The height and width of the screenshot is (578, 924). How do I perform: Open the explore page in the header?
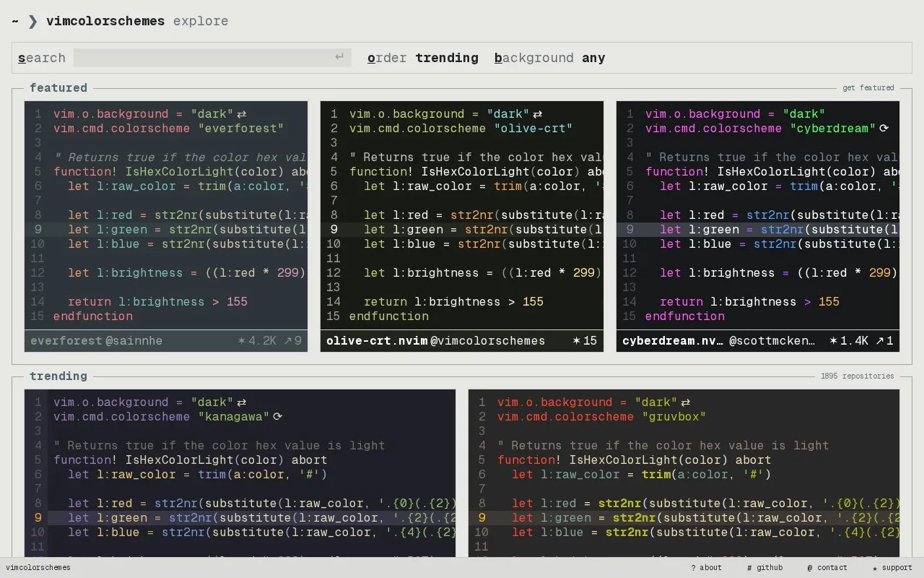click(x=201, y=21)
